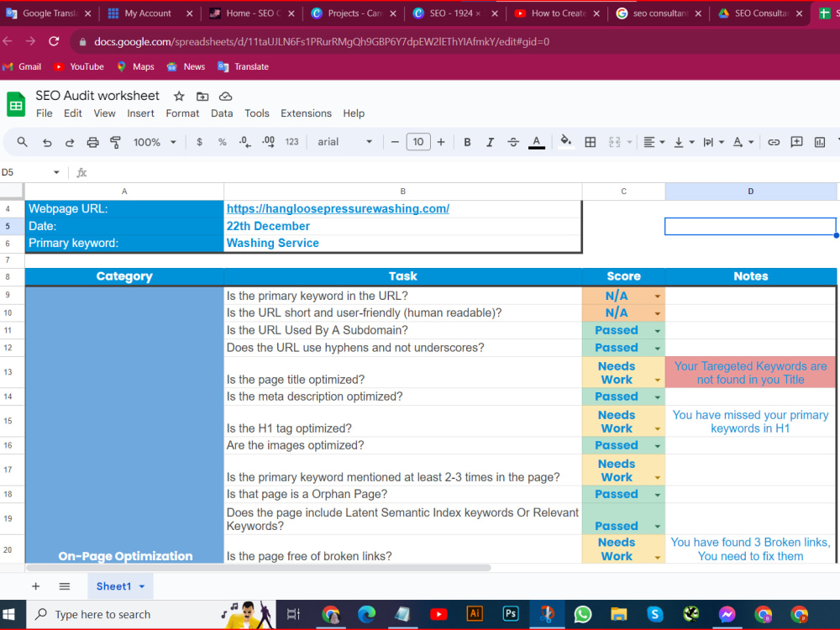
Task: Decrease decimal places icon
Action: click(x=244, y=142)
